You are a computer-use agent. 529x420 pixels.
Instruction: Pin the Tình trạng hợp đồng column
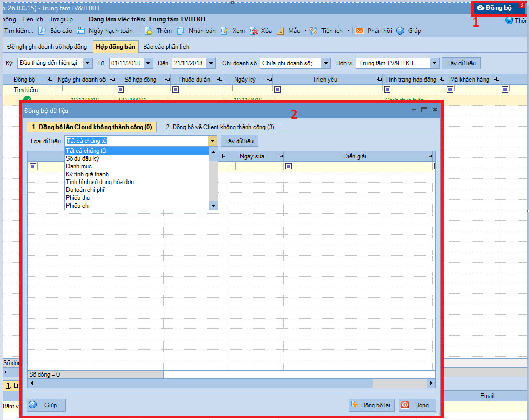pos(442,80)
